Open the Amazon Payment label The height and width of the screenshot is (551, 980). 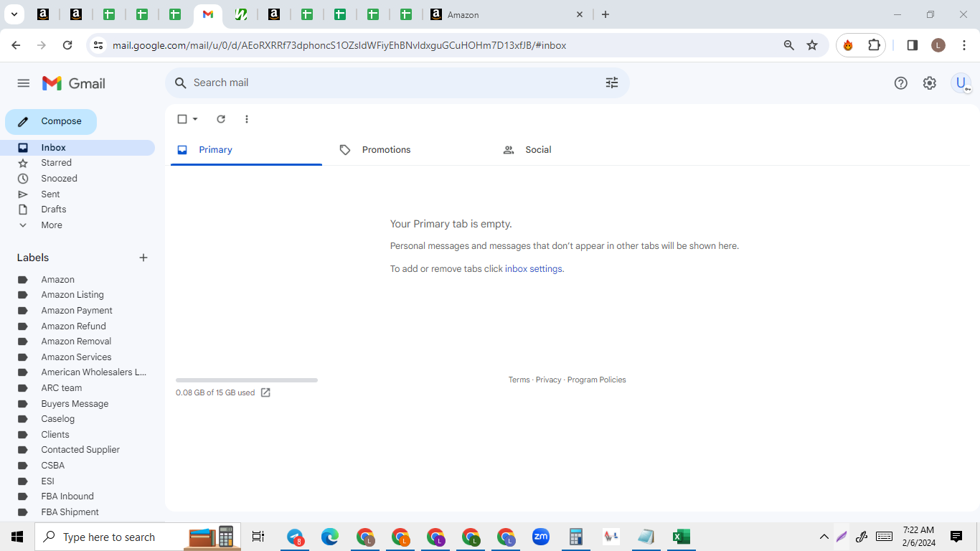77,311
